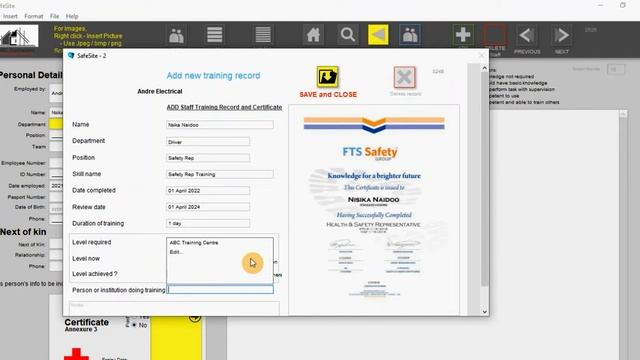Open the thick-lined list view icon
Image resolution: width=640 pixels, height=360 pixels.
click(x=215, y=35)
